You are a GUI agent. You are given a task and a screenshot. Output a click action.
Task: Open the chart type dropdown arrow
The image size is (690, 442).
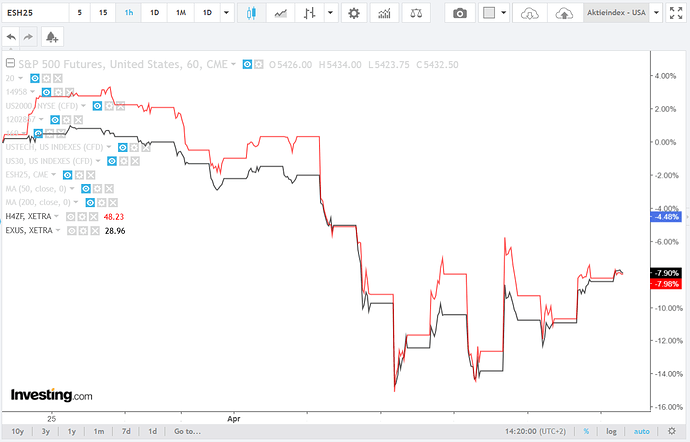coord(330,13)
